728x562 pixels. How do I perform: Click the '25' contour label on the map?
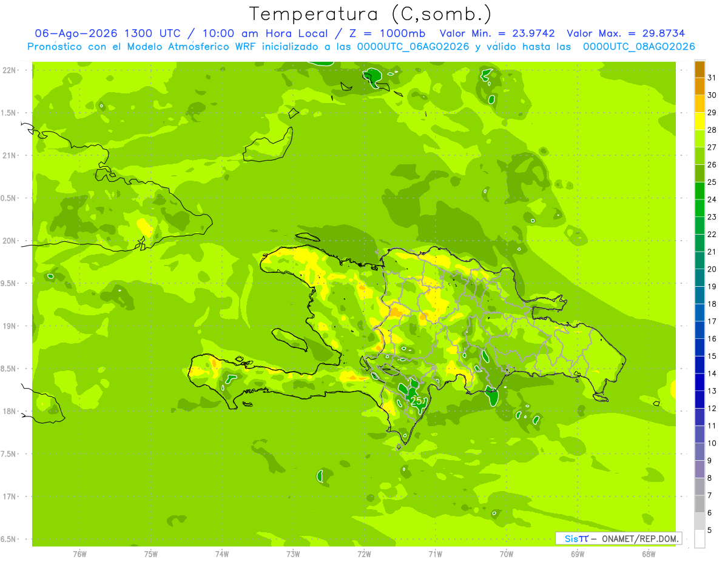click(x=416, y=401)
